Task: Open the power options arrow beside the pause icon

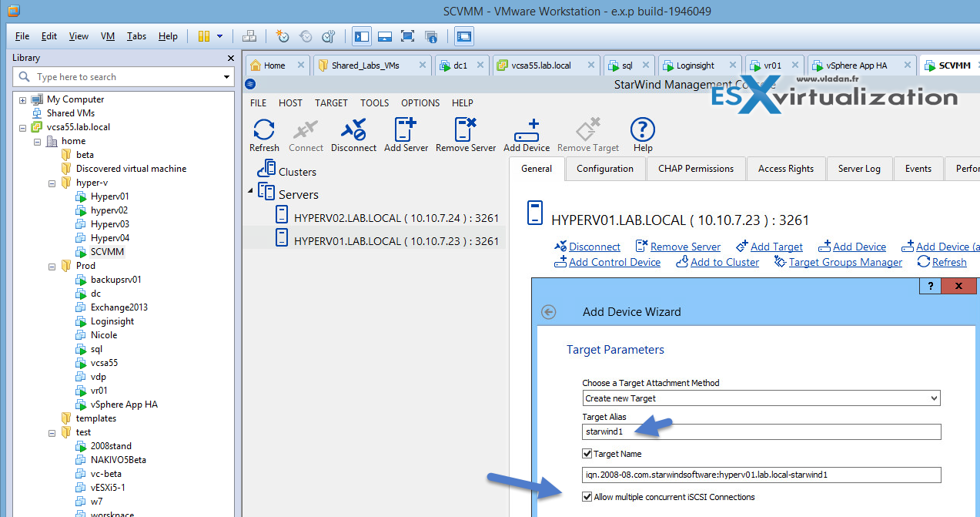Action: click(x=220, y=36)
